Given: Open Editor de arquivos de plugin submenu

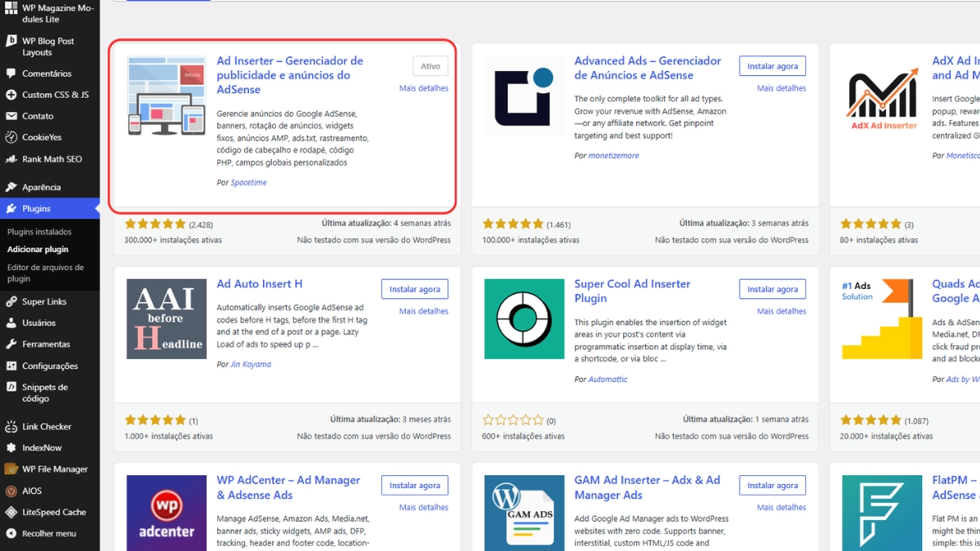Looking at the screenshot, I should tap(46, 273).
